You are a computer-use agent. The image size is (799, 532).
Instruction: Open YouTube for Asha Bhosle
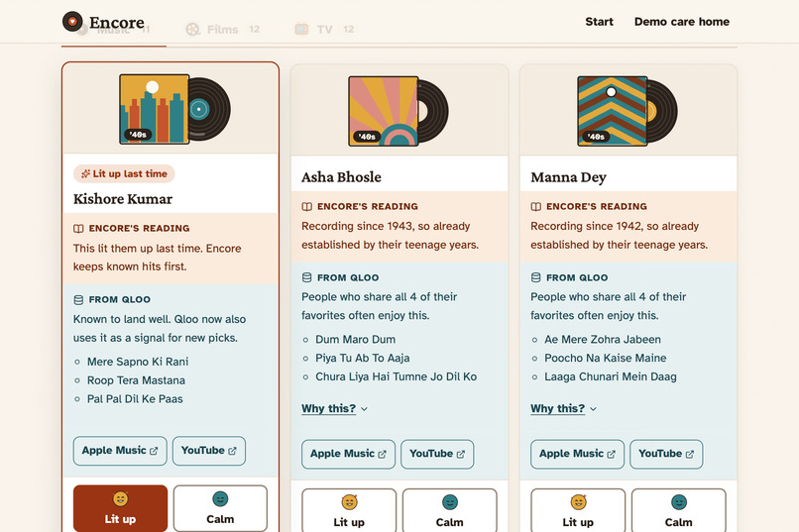[437, 454]
